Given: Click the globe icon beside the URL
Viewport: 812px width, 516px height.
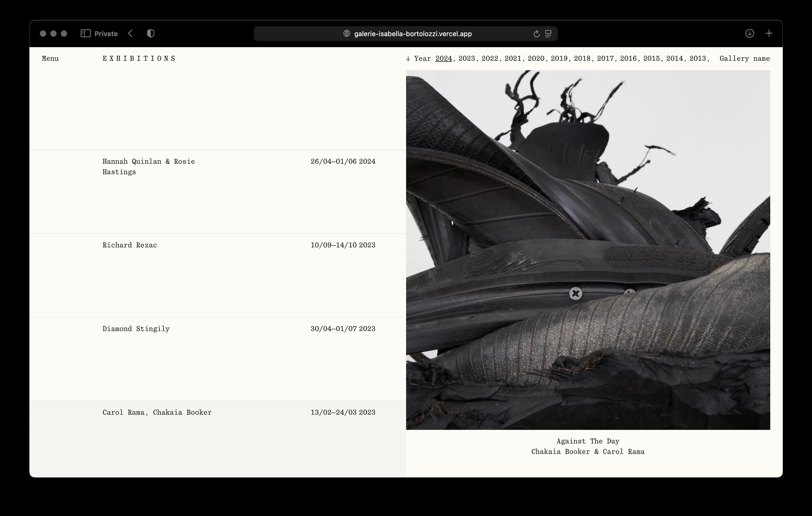Looking at the screenshot, I should click(x=346, y=33).
